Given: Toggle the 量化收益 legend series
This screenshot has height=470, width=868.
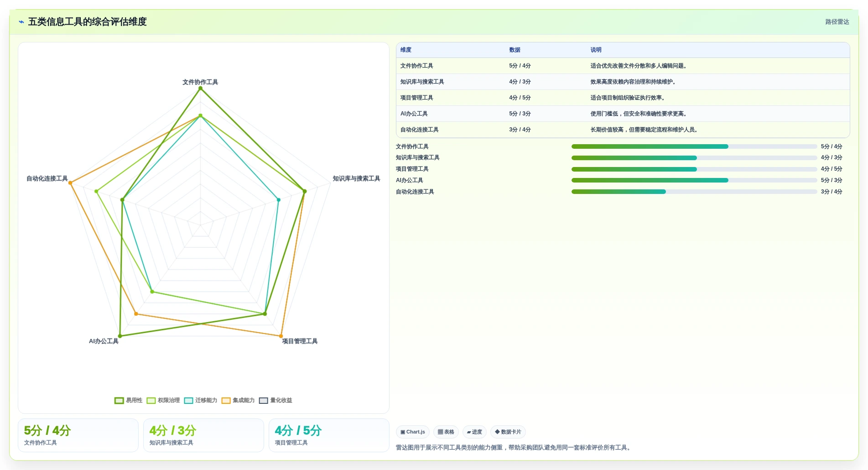Looking at the screenshot, I should (275, 400).
